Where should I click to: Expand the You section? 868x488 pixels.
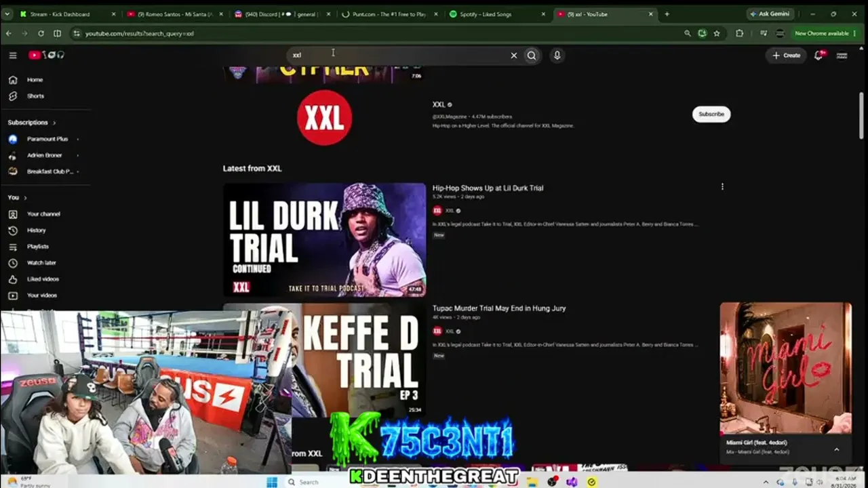(17, 198)
